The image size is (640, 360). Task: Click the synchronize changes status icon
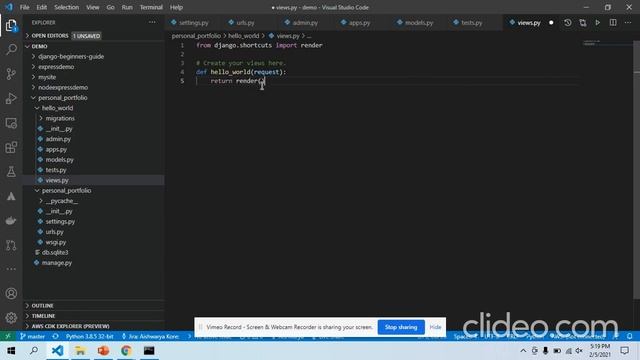[56, 336]
